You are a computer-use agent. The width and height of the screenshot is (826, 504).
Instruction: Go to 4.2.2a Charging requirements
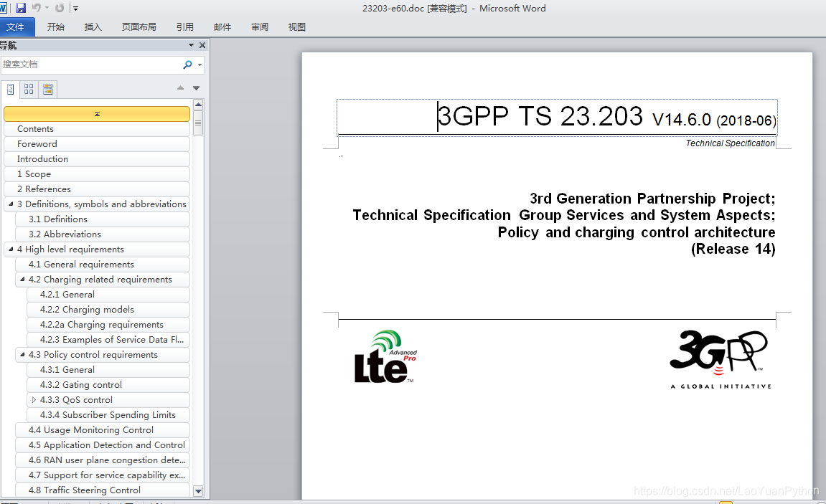[x=108, y=325]
